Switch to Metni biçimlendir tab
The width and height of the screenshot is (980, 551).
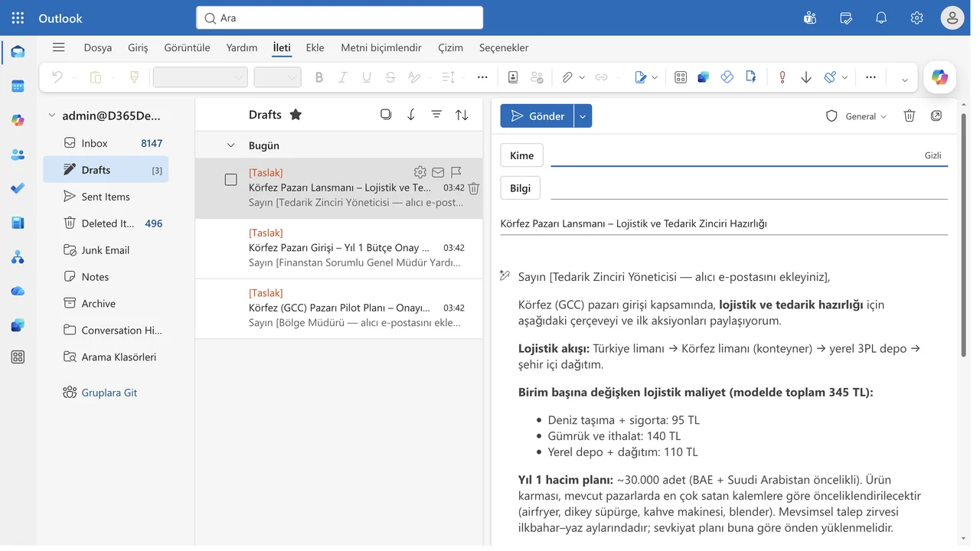[381, 47]
